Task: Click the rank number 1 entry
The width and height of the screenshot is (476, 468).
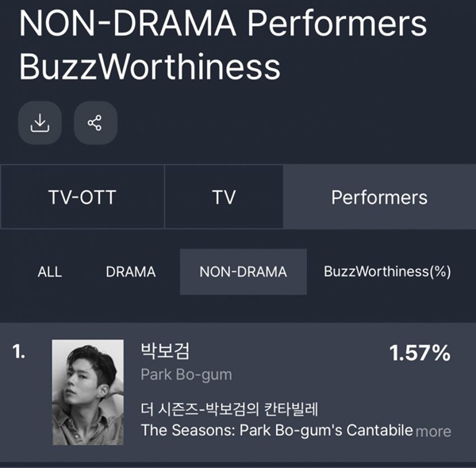Action: coord(19,352)
